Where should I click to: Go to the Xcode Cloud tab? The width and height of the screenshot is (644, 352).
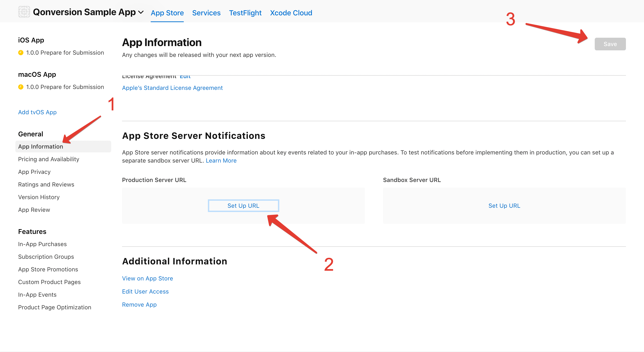[291, 13]
